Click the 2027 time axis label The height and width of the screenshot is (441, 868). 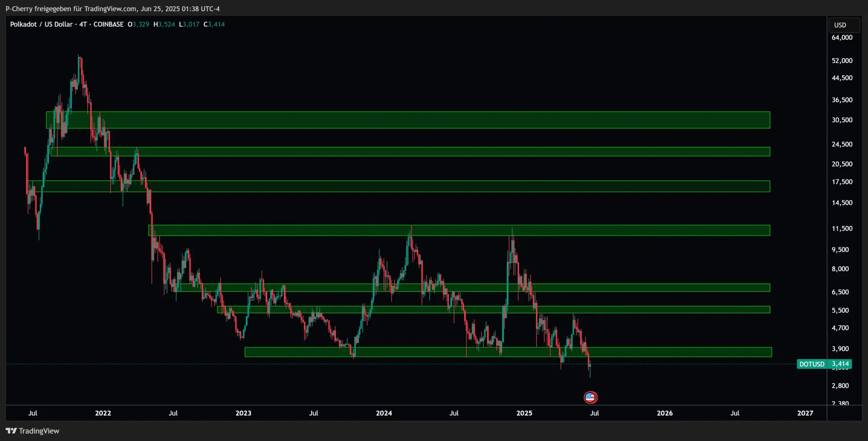[x=806, y=413]
